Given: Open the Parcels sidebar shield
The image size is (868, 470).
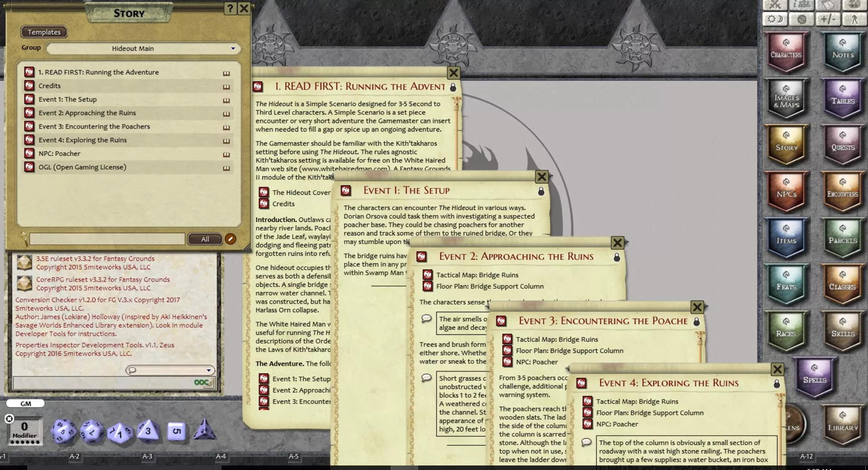Looking at the screenshot, I should click(x=843, y=239).
